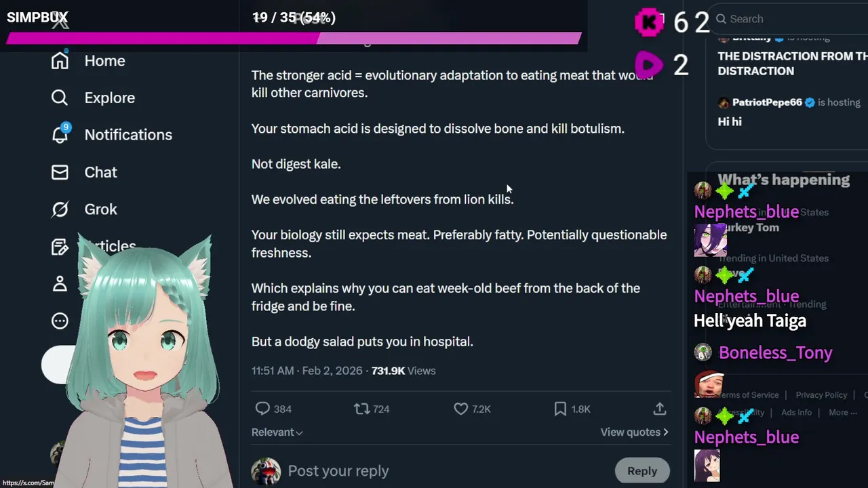This screenshot has height=488, width=868.
Task: Repost the tweet with 724 reposts
Action: (x=362, y=409)
